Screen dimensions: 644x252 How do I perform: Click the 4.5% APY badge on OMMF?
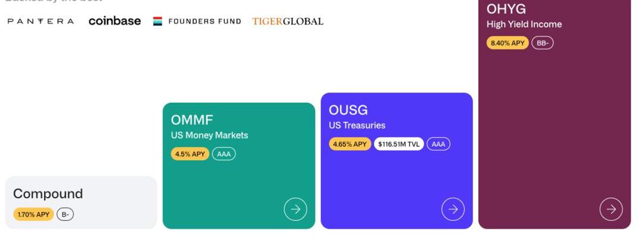(190, 154)
